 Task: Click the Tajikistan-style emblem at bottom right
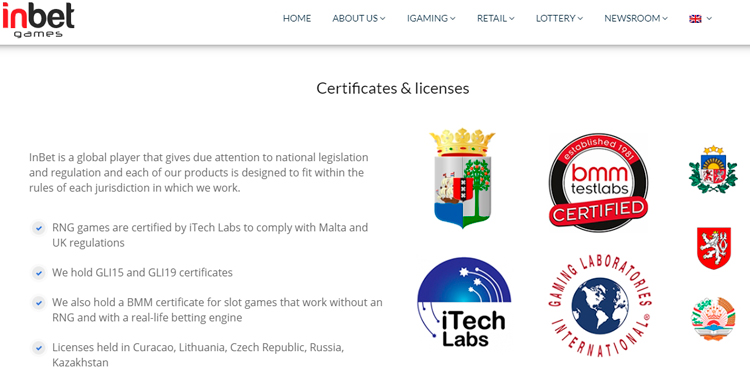click(x=713, y=319)
